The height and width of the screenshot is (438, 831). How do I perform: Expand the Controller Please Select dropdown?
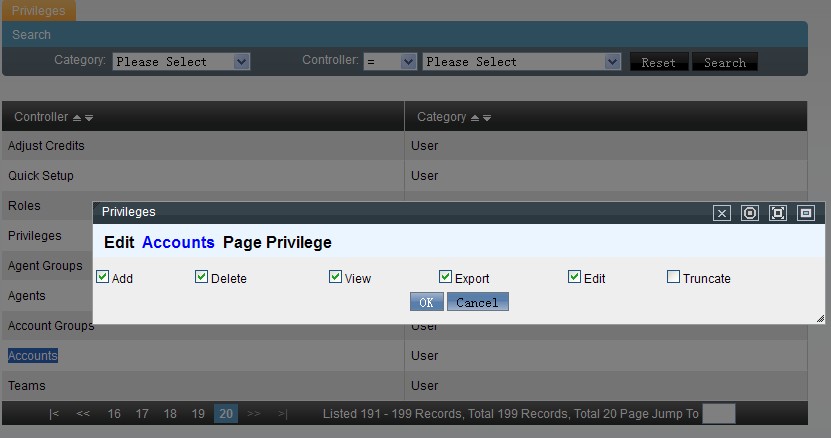click(x=522, y=62)
